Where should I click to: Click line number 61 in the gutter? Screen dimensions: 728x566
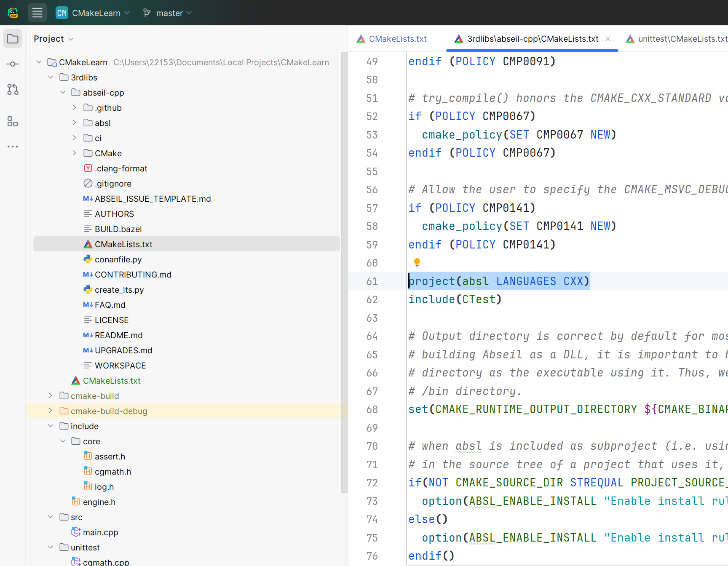click(372, 281)
